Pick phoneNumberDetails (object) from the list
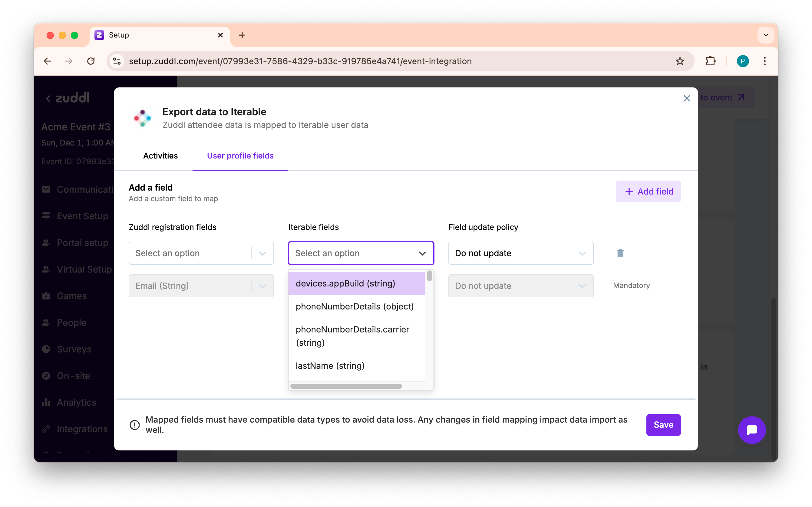812x507 pixels. pos(355,306)
